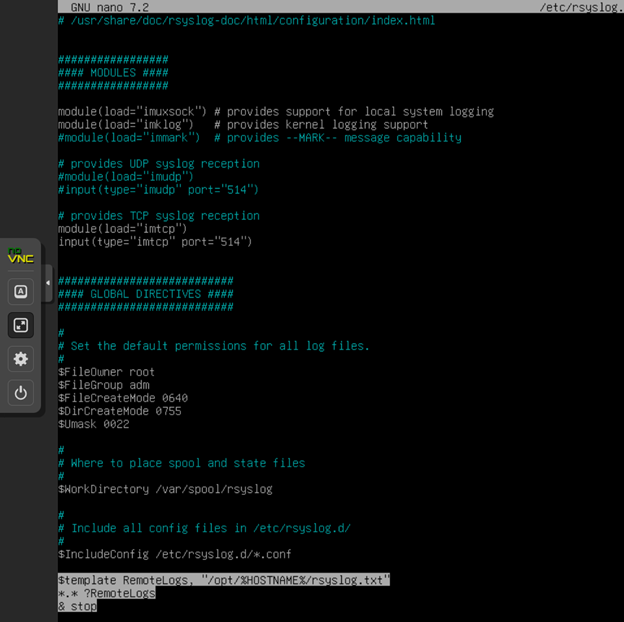Click the highlighted $template RemoteLogs line
The width and height of the screenshot is (624, 622).
[x=223, y=580]
